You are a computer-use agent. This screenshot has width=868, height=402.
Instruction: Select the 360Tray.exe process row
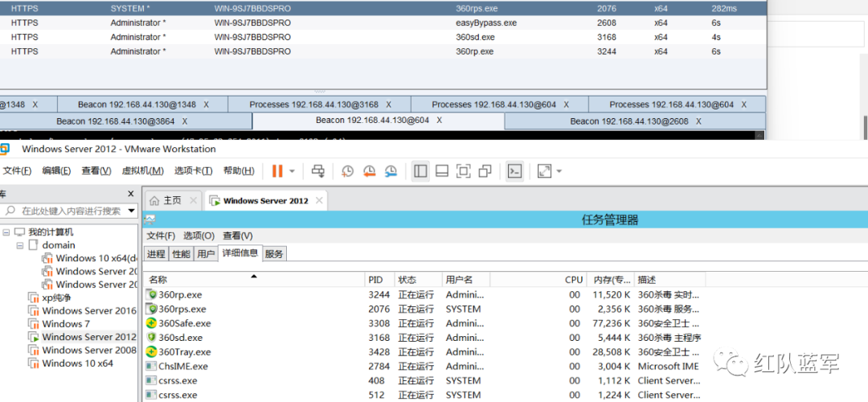tap(426, 352)
